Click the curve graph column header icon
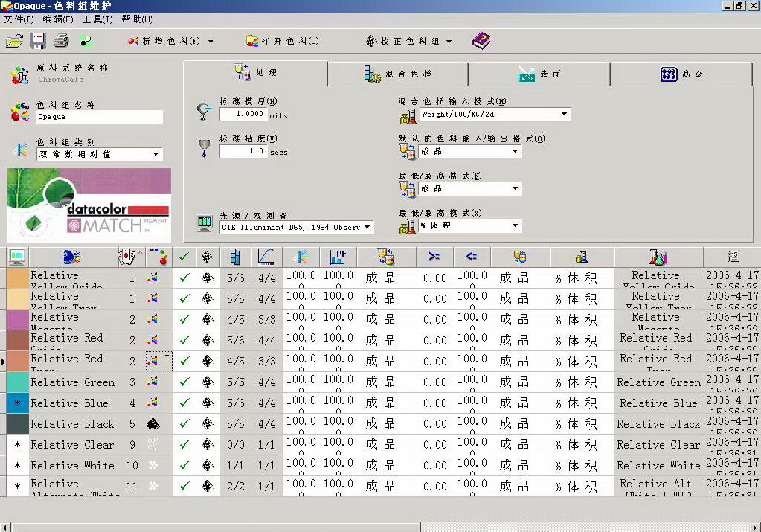This screenshot has height=532, width=761. coord(266,257)
